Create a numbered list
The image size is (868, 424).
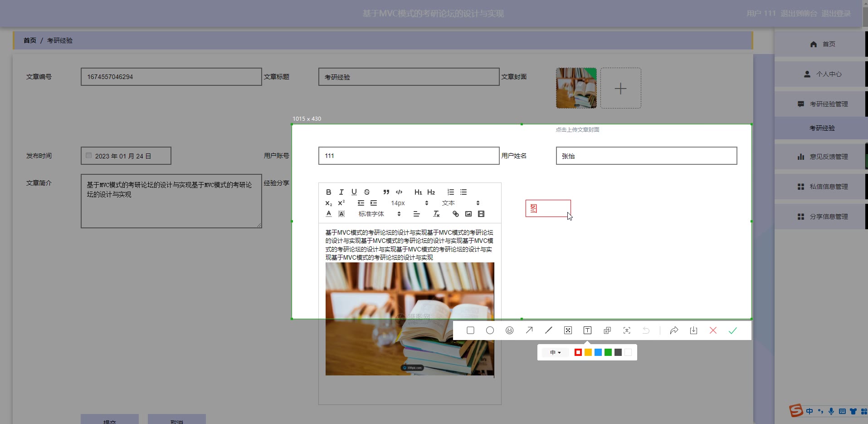[450, 192]
